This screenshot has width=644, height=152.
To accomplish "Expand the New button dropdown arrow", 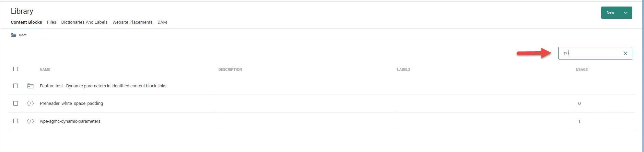I will (x=625, y=13).
